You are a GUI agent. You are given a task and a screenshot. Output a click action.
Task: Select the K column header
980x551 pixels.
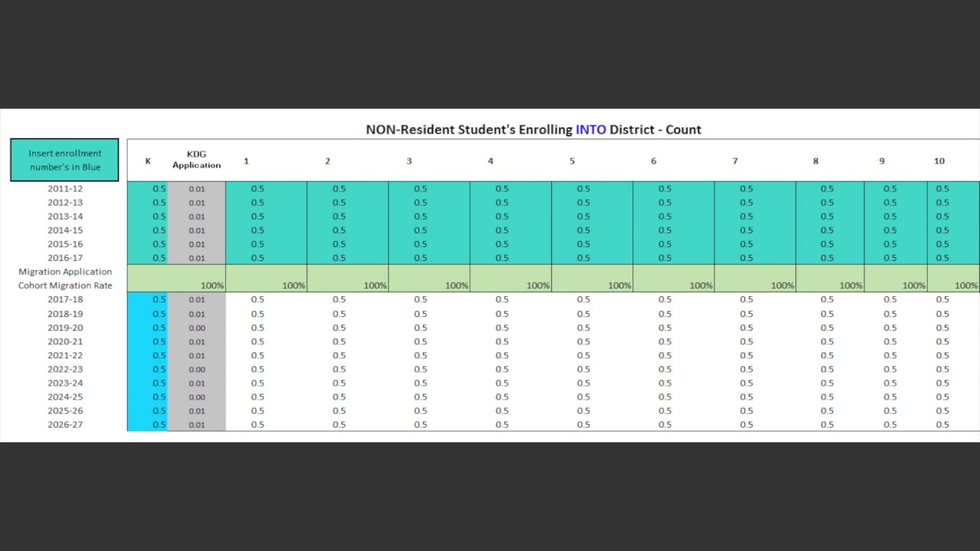[x=148, y=161]
